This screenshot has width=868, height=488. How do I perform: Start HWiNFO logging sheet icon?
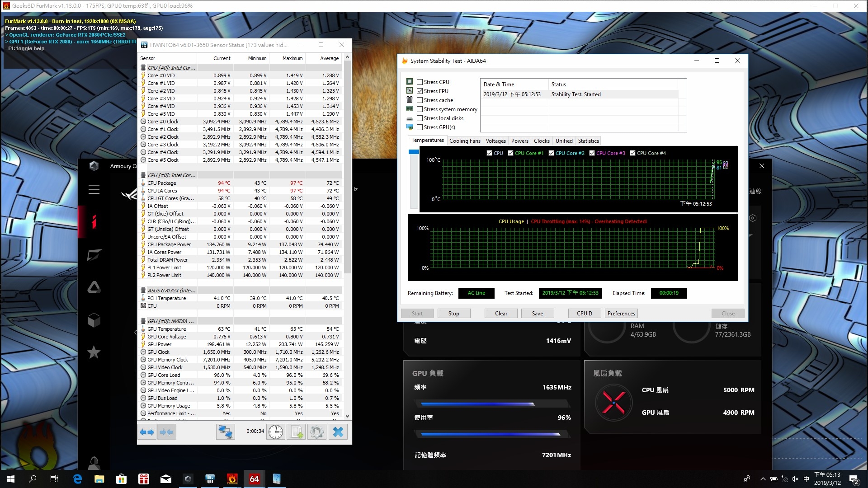click(297, 432)
